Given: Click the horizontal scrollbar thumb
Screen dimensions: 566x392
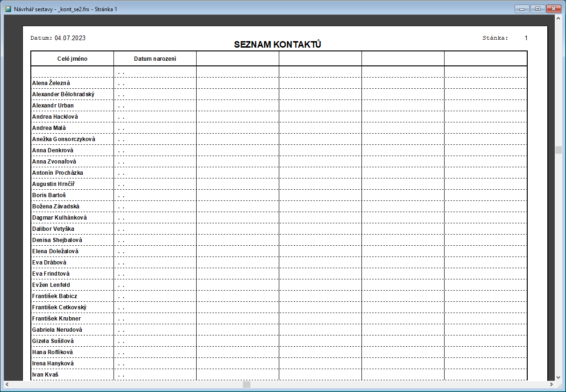Looking at the screenshot, I should tap(247, 385).
